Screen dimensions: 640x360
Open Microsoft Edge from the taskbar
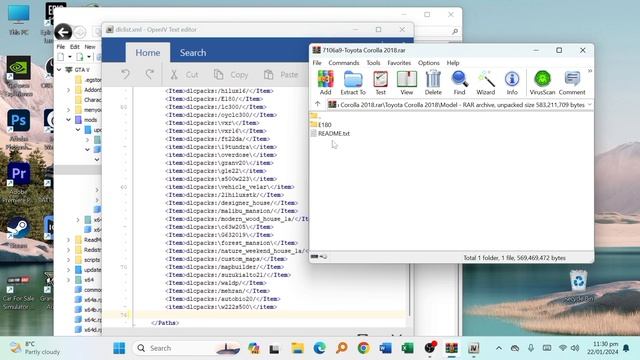coord(320,348)
